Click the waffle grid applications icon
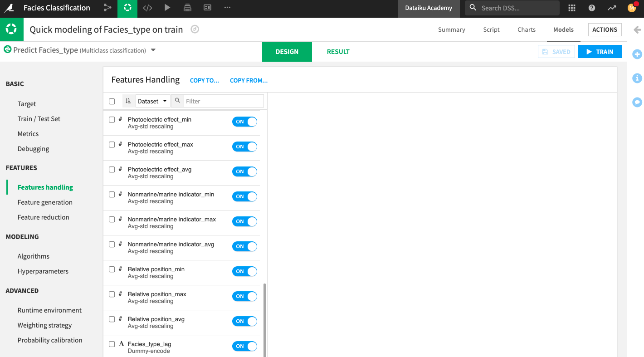The height and width of the screenshot is (357, 644). [x=572, y=8]
